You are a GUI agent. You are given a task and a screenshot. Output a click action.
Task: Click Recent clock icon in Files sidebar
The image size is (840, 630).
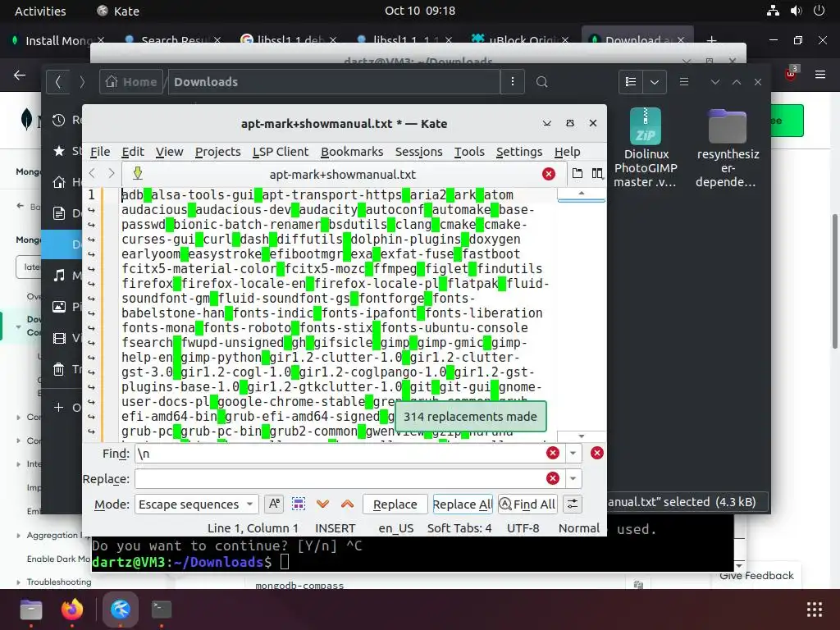(x=59, y=120)
